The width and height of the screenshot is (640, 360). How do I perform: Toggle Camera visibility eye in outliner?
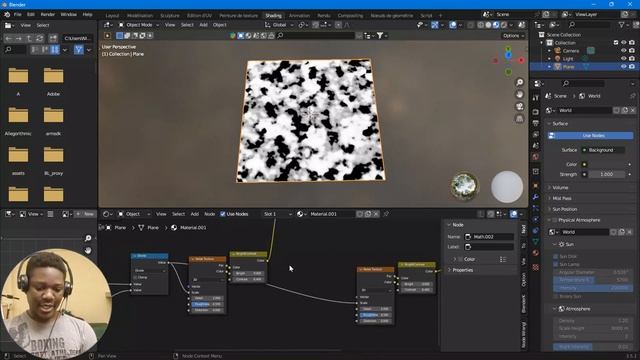click(624, 51)
